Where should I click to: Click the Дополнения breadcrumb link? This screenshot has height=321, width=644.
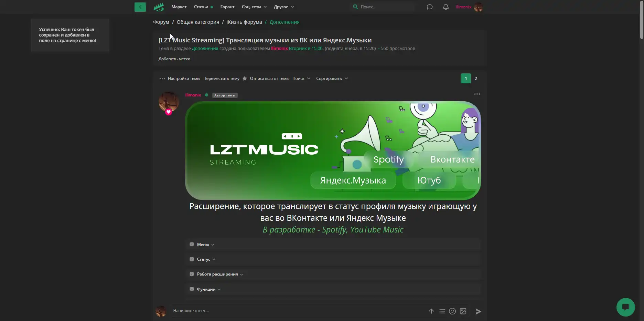[x=284, y=22]
